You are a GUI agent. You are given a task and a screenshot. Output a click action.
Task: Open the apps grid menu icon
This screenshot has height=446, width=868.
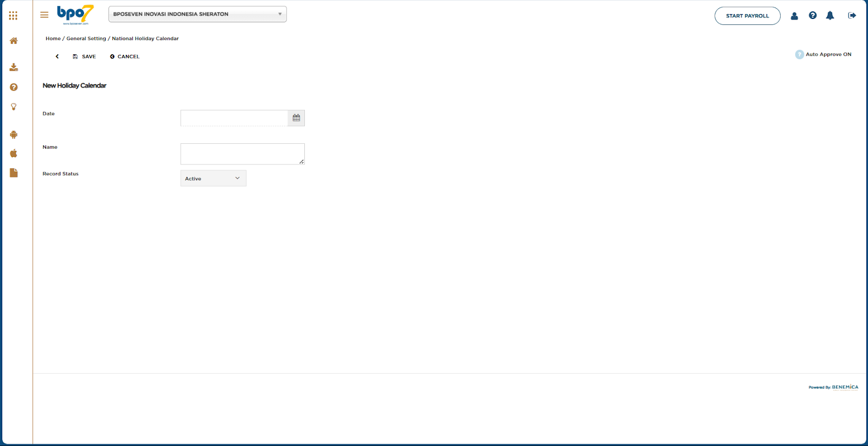(13, 16)
